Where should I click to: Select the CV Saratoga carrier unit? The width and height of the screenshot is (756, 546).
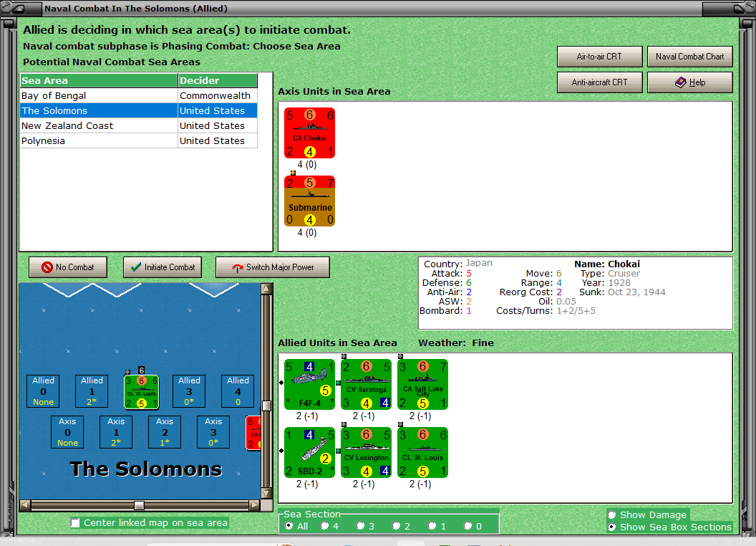pyautogui.click(x=366, y=384)
